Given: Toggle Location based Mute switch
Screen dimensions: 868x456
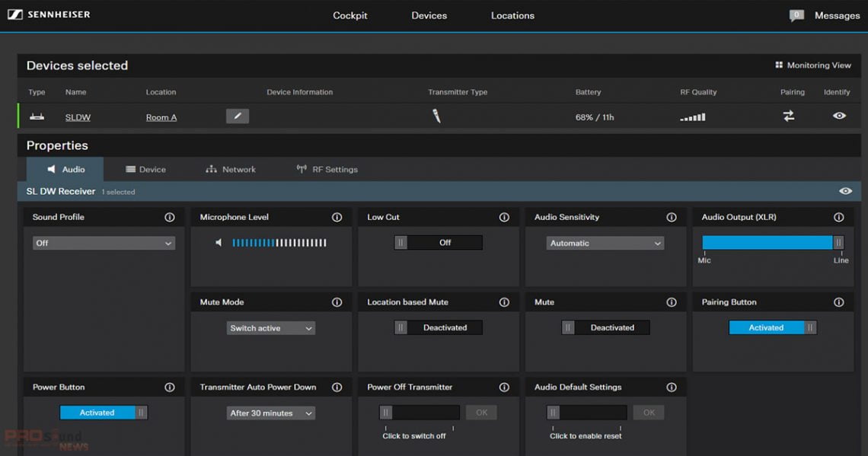Looking at the screenshot, I should (x=438, y=328).
